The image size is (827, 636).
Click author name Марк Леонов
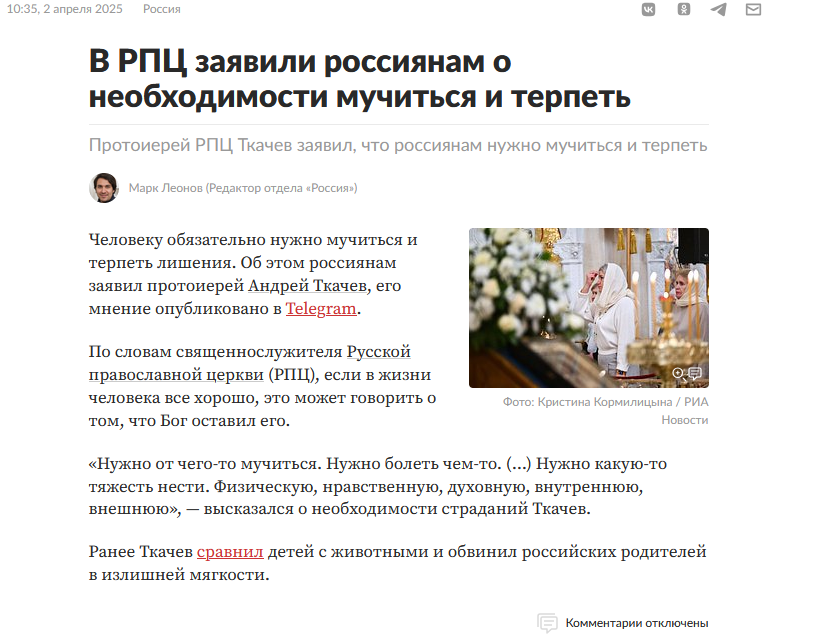coord(166,188)
